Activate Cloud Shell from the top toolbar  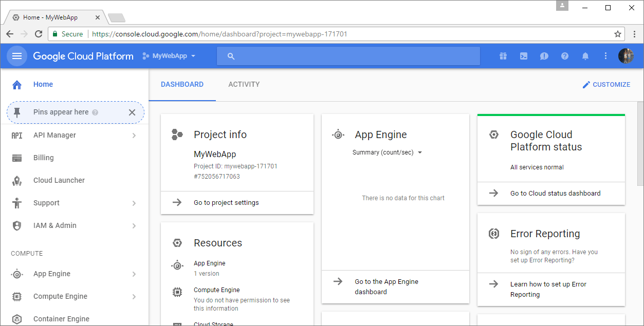tap(523, 56)
